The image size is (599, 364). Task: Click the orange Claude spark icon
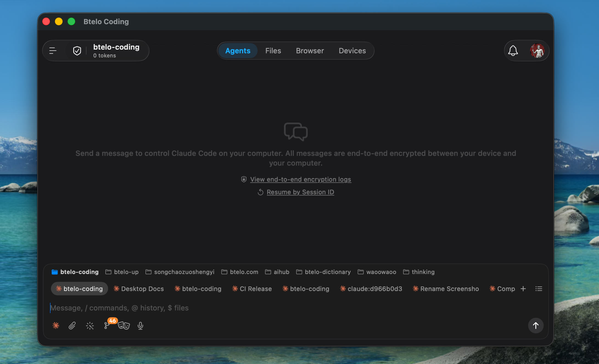[x=56, y=326]
